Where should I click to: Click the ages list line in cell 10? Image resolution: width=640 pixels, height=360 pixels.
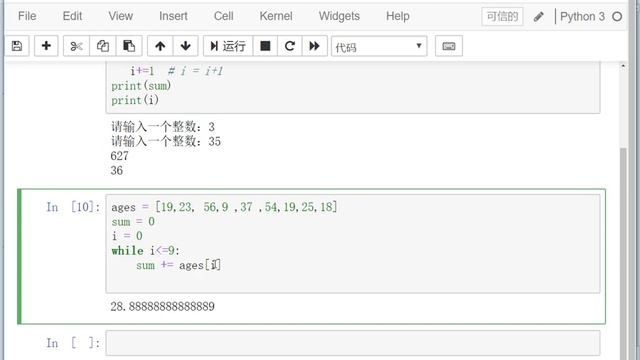point(224,207)
